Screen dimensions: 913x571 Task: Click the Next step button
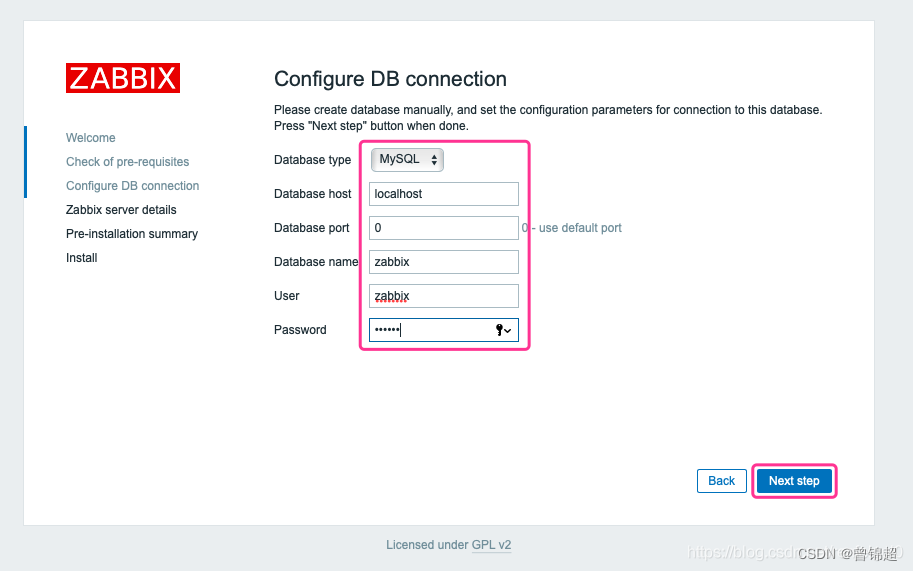794,481
